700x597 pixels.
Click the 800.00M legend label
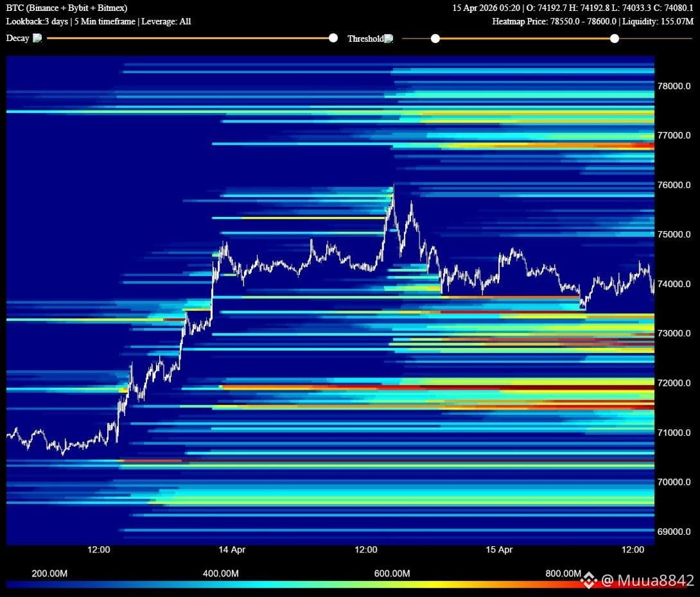click(x=563, y=574)
